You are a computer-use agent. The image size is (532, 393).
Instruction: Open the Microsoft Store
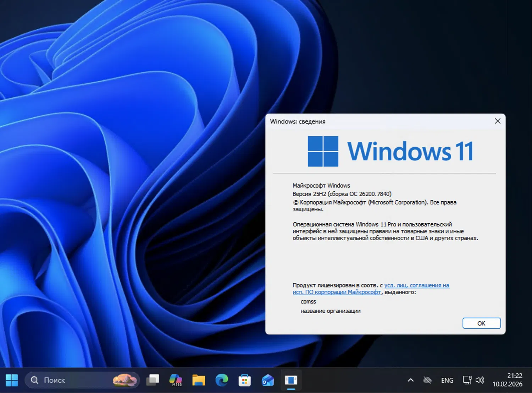245,380
